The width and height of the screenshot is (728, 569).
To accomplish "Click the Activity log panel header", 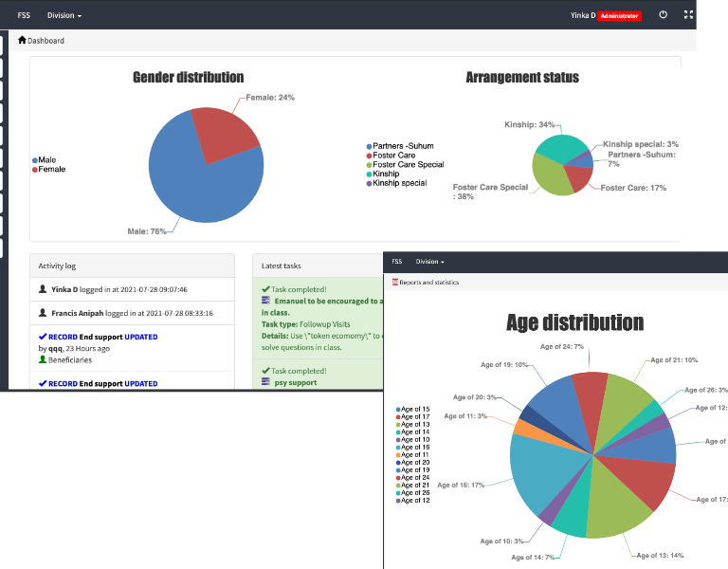I will pos(133,266).
